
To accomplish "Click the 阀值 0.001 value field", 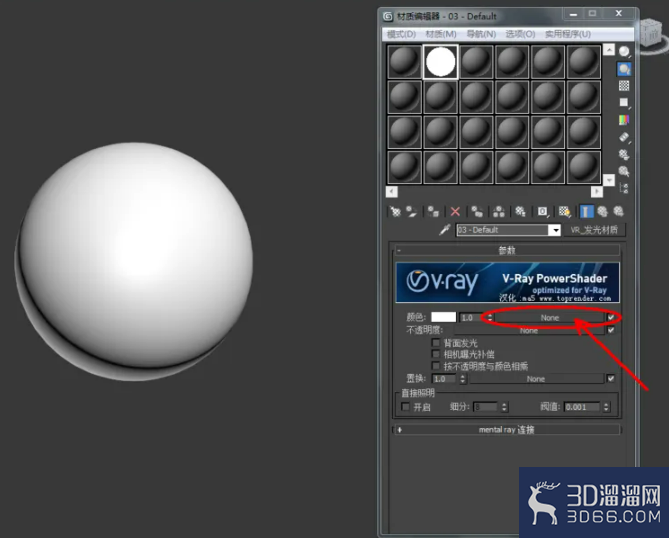I will pyautogui.click(x=583, y=407).
